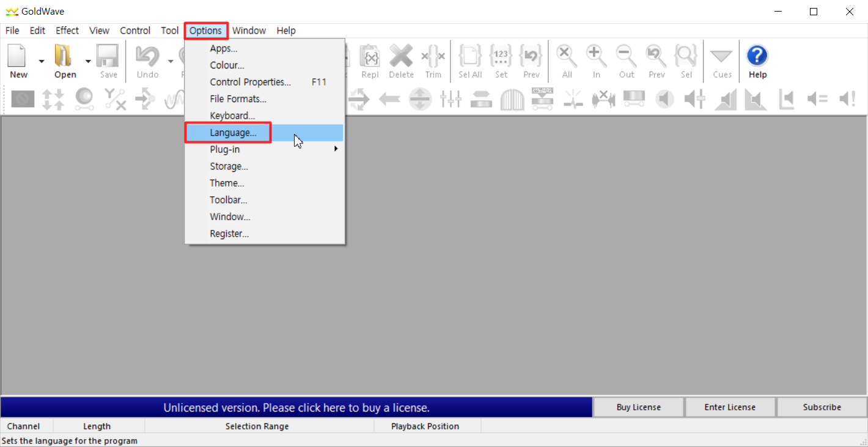Screen dimensions: 868x447
Task: Click the blue Help question mark icon
Action: click(x=757, y=56)
